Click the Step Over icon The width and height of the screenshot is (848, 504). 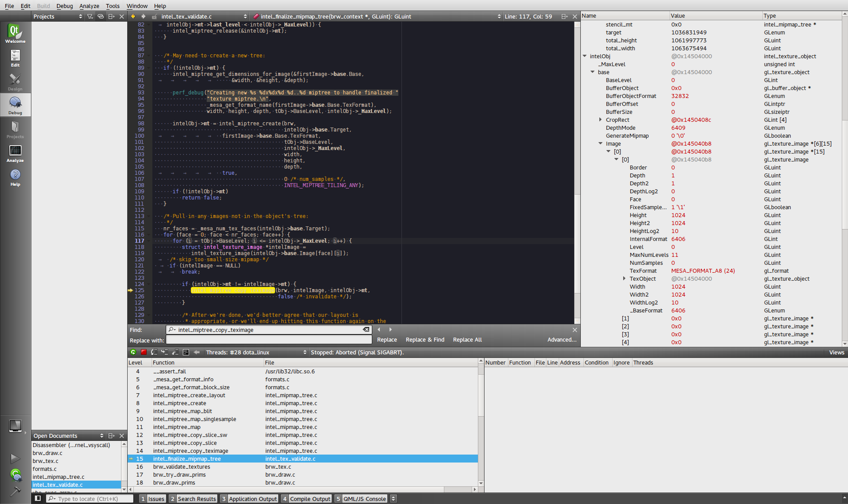click(x=154, y=352)
